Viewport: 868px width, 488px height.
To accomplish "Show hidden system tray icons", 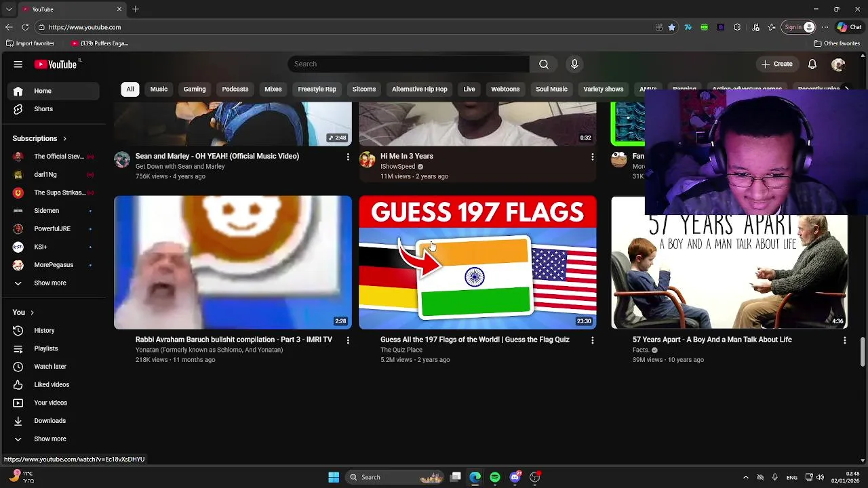I will (x=745, y=477).
